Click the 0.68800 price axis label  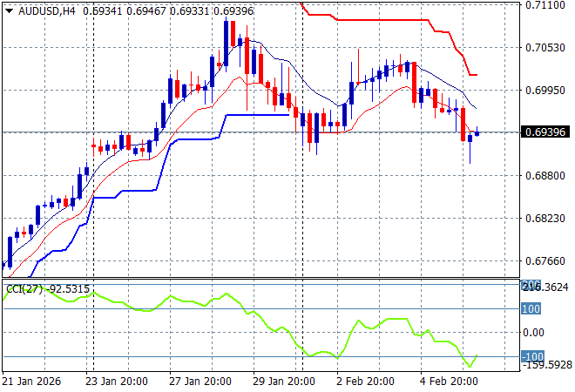tap(545, 176)
